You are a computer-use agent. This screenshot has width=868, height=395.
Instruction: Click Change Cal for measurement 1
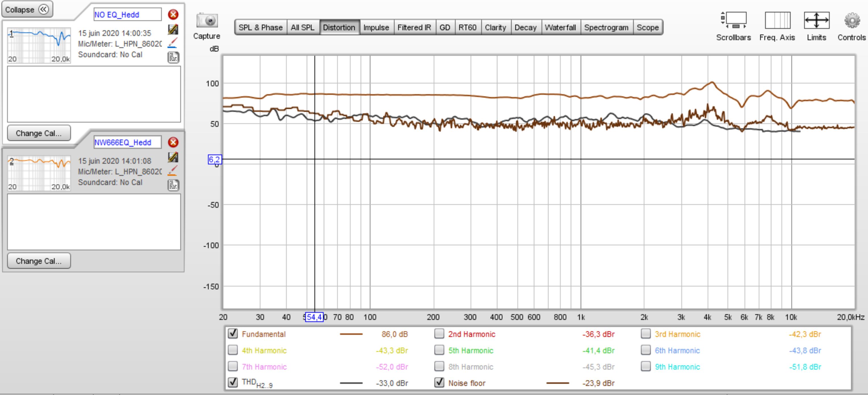tap(39, 133)
